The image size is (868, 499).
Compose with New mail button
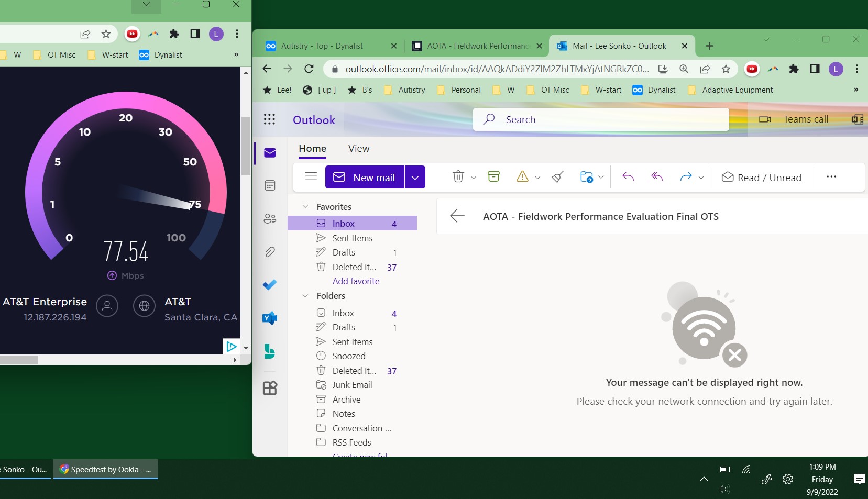(x=365, y=177)
